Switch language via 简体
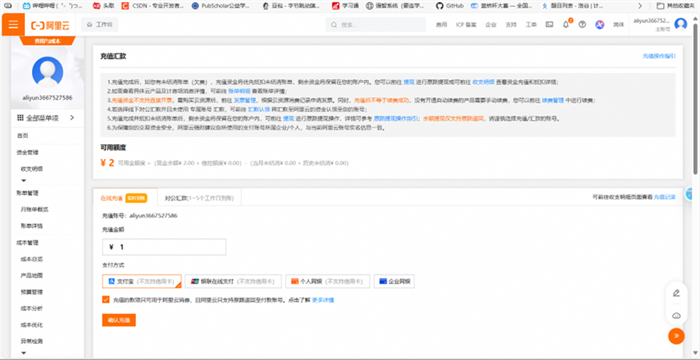The height and width of the screenshot is (360, 700). point(618,25)
